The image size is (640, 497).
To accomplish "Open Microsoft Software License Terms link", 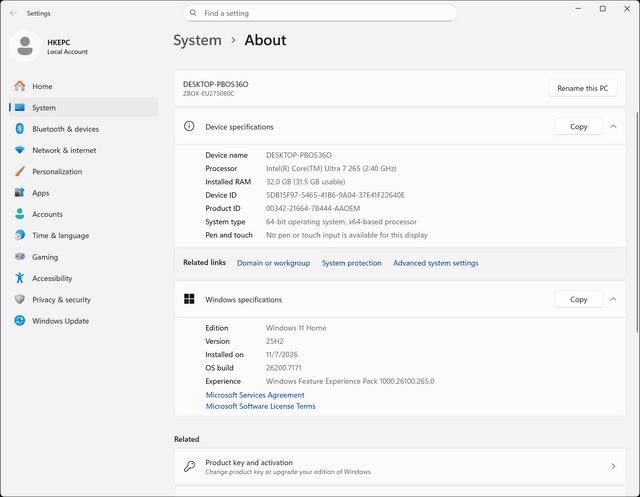I will click(260, 406).
